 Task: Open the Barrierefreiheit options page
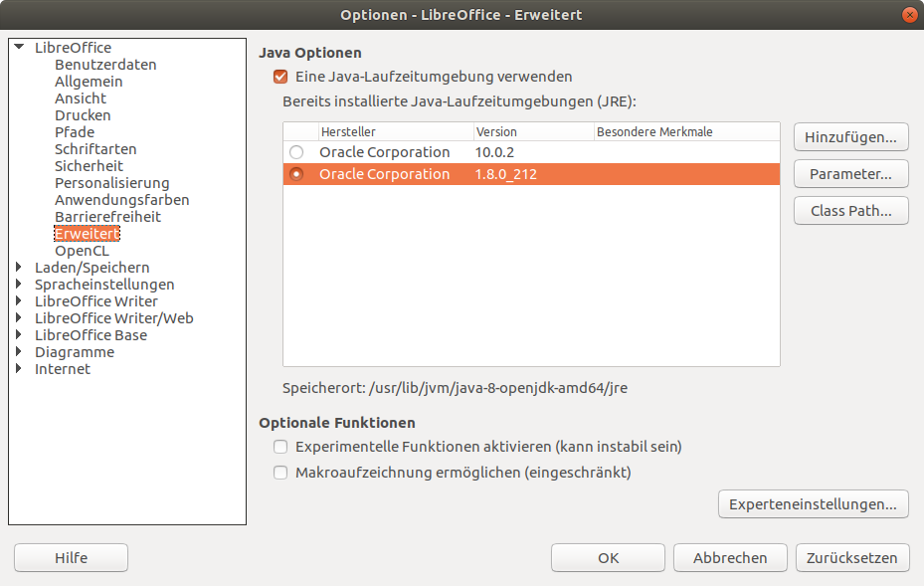[x=107, y=217]
